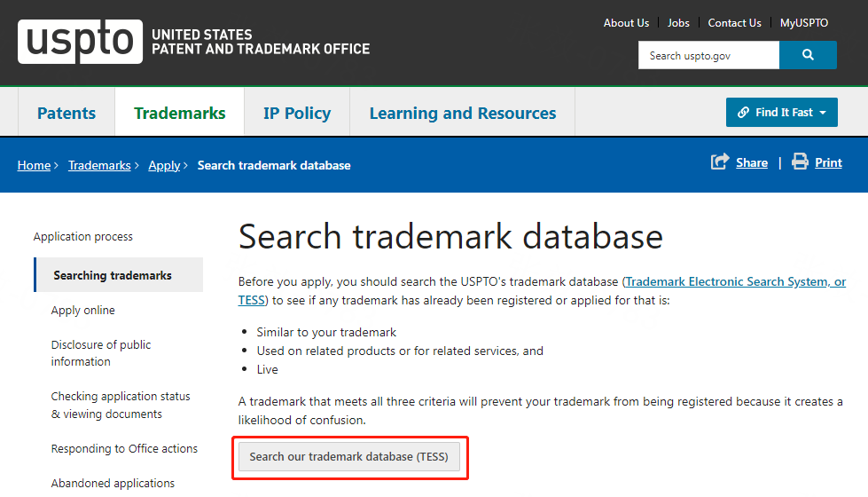Open Disclosure of public information item
Image resolution: width=868 pixels, height=497 pixels.
coord(101,353)
